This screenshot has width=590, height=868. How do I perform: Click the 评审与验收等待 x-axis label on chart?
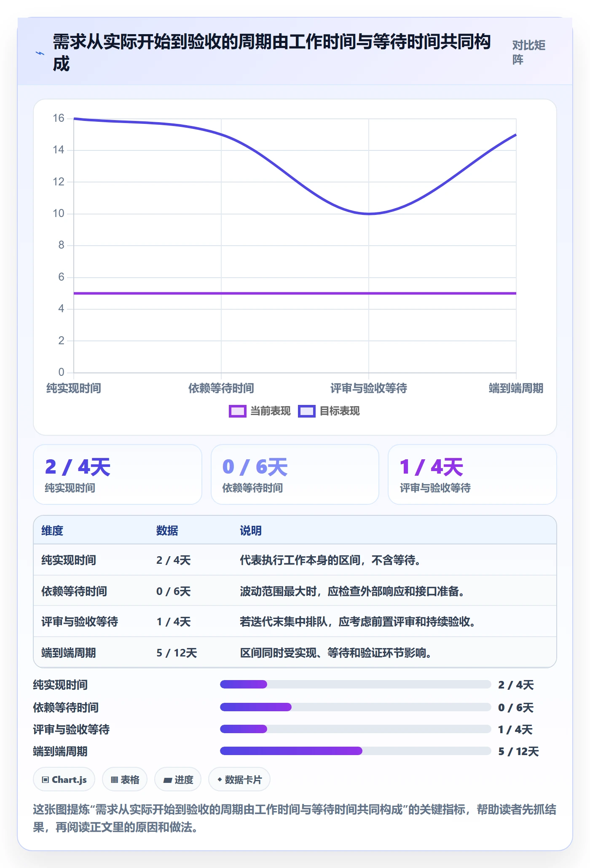(x=369, y=388)
